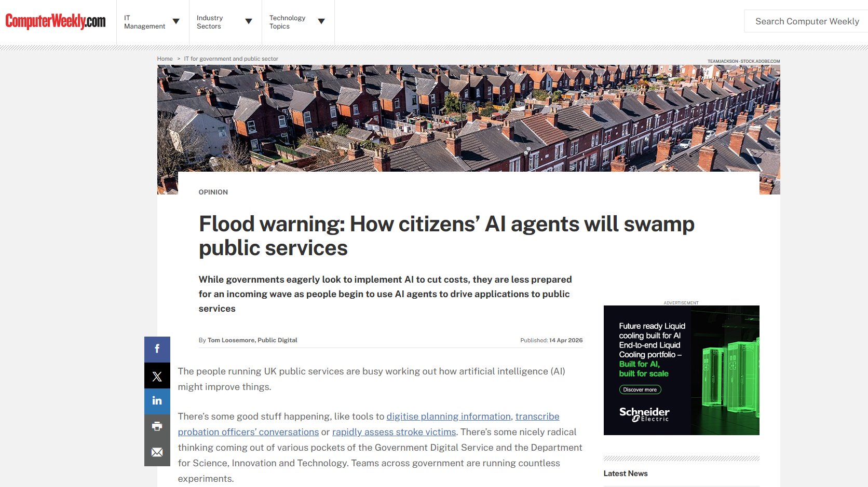Click the ComputerWeekly.com logo
Image resolution: width=868 pixels, height=487 pixels.
tap(55, 21)
